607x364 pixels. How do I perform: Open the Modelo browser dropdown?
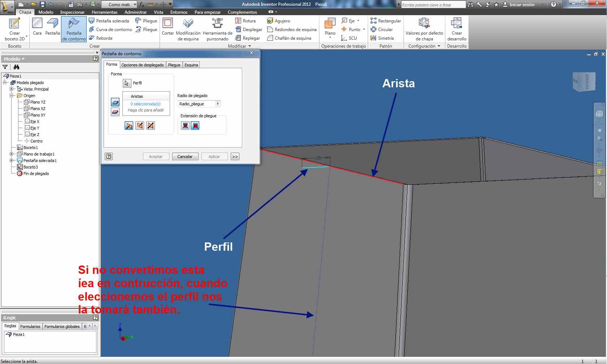tap(14, 59)
